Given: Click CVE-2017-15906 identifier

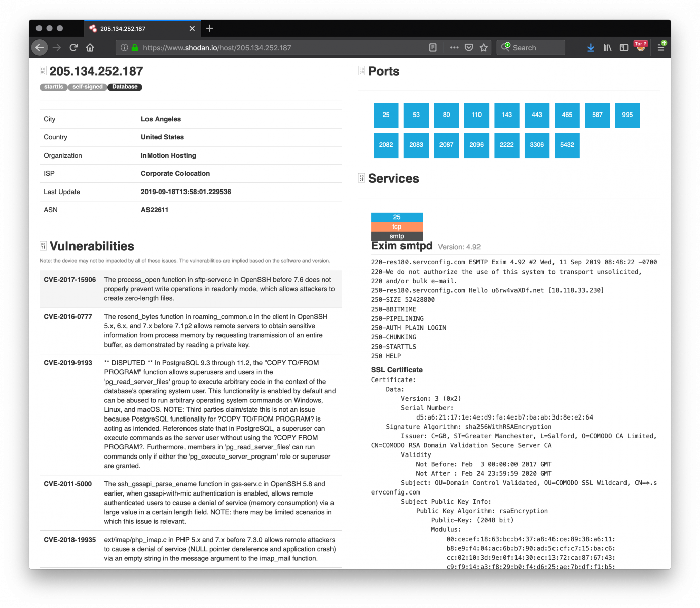Looking at the screenshot, I should pos(69,280).
